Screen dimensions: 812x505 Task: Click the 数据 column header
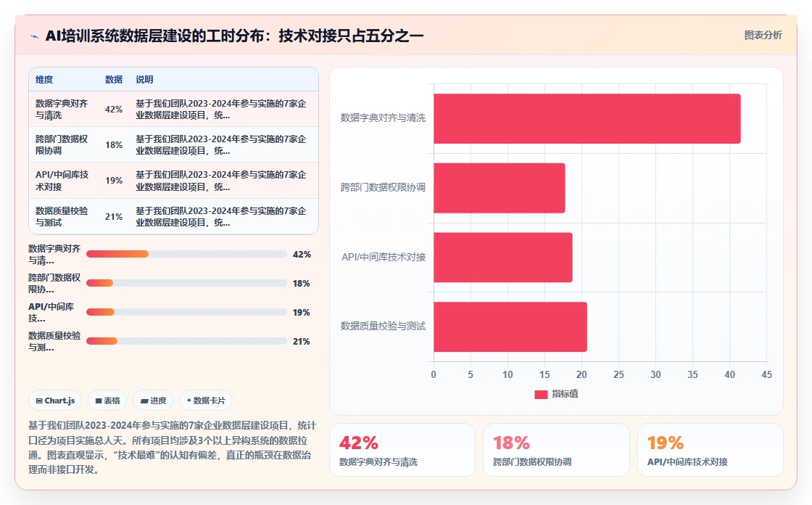[113, 79]
